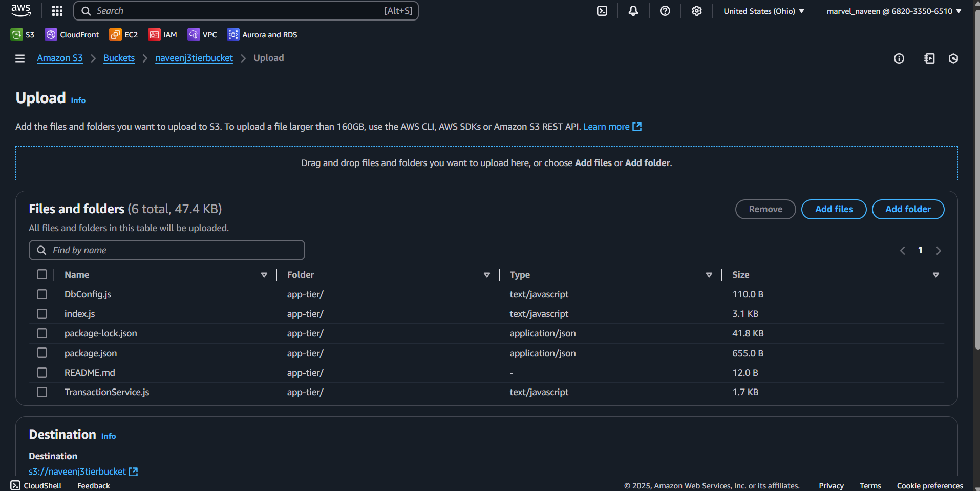Open the info panel circle icon
The image size is (980, 491).
899,58
